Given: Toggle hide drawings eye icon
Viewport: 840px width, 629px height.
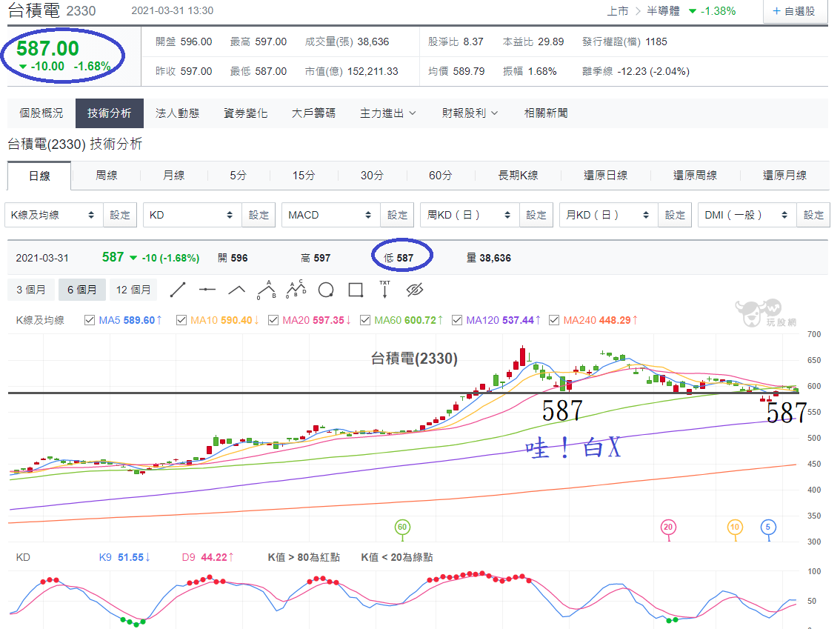Looking at the screenshot, I should (x=415, y=290).
